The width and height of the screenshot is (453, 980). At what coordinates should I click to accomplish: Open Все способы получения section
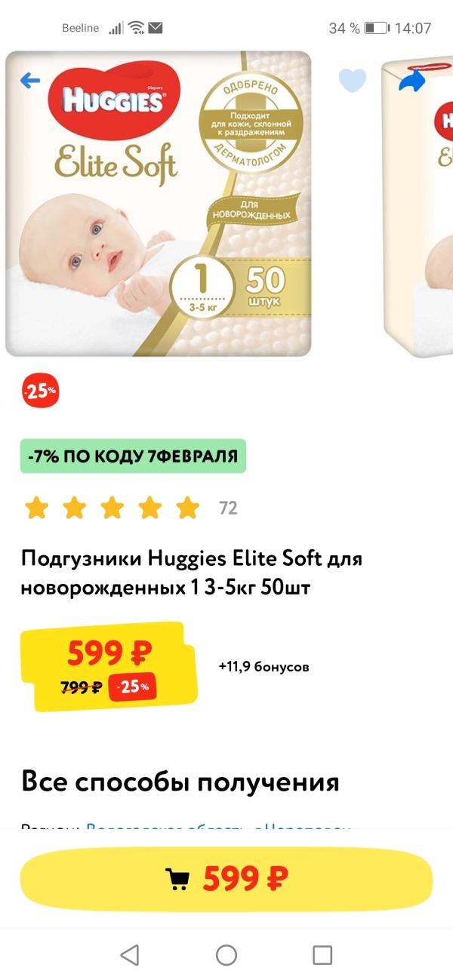point(180,782)
